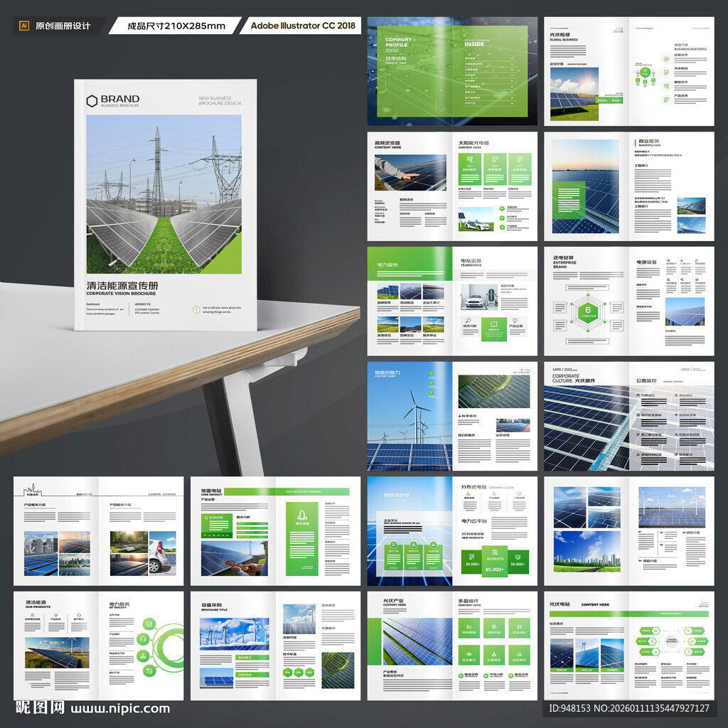
Task: Click the city skyline on green field photo
Action: point(587,551)
